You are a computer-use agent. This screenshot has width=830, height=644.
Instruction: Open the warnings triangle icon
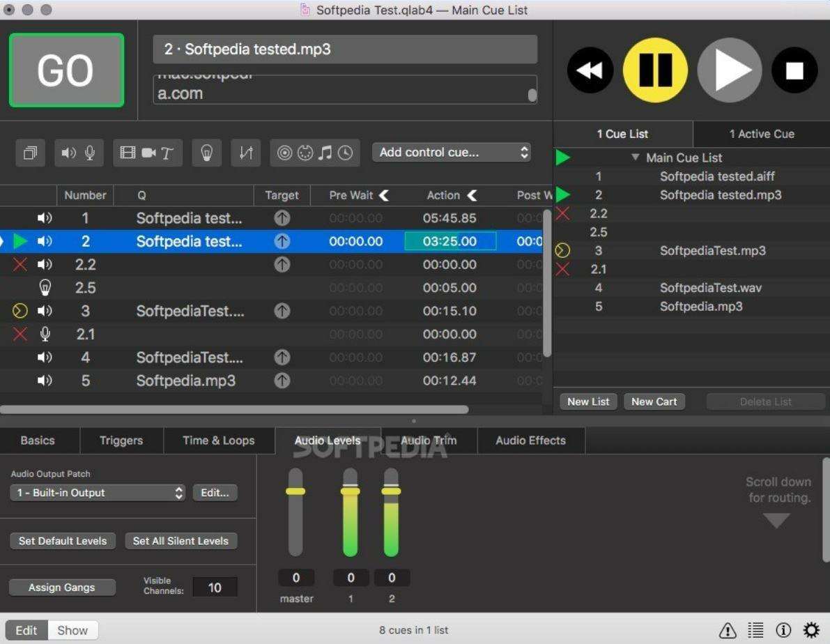pyautogui.click(x=728, y=630)
